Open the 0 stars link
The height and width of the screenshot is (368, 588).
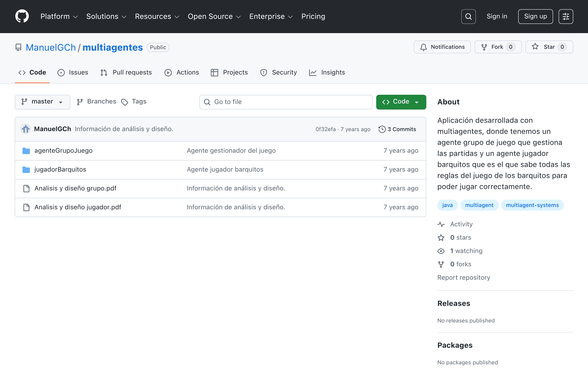[x=454, y=238]
